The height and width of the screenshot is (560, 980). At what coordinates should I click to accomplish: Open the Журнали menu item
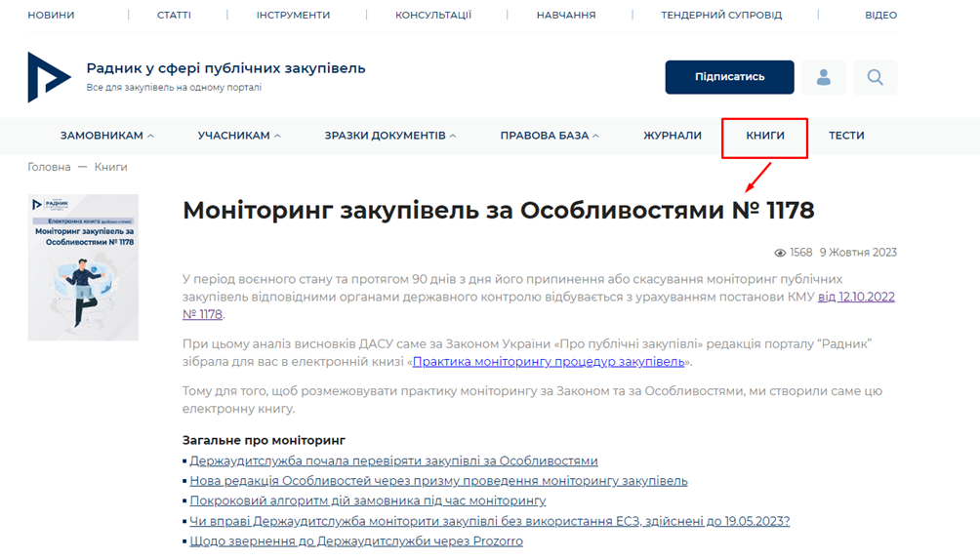tap(672, 136)
